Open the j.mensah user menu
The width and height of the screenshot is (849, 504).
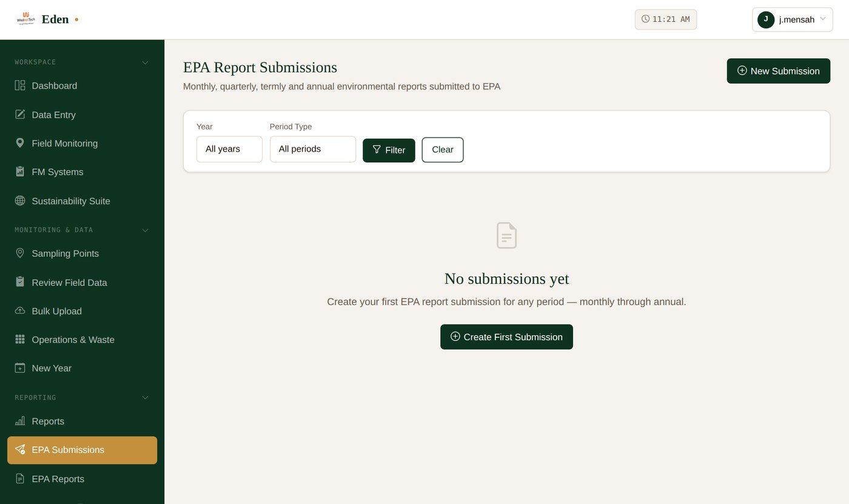792,19
